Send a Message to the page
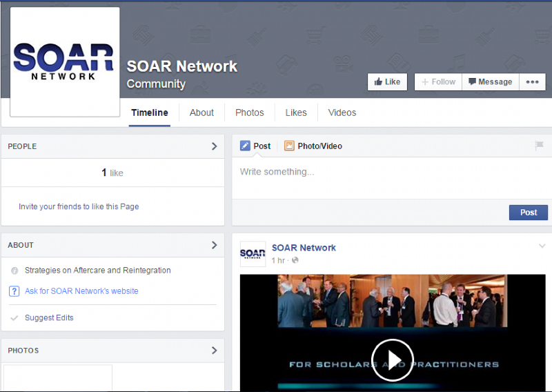Image resolution: width=552 pixels, height=392 pixels. point(491,82)
